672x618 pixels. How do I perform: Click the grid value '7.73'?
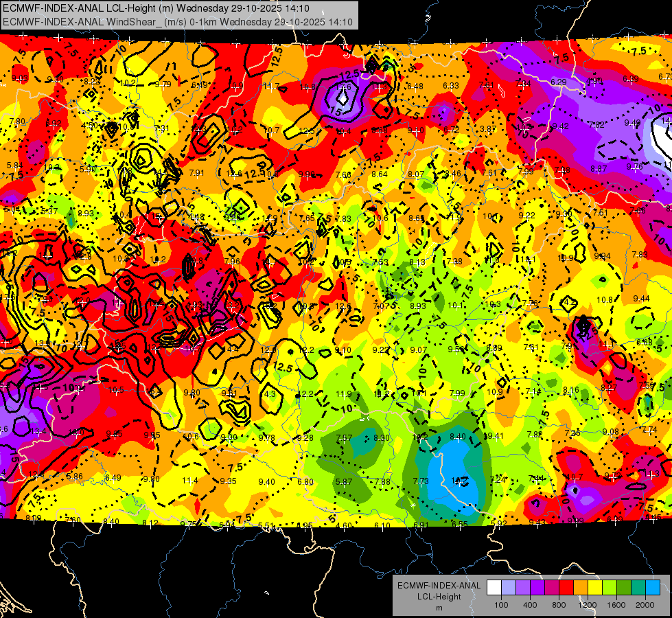pos(421,481)
